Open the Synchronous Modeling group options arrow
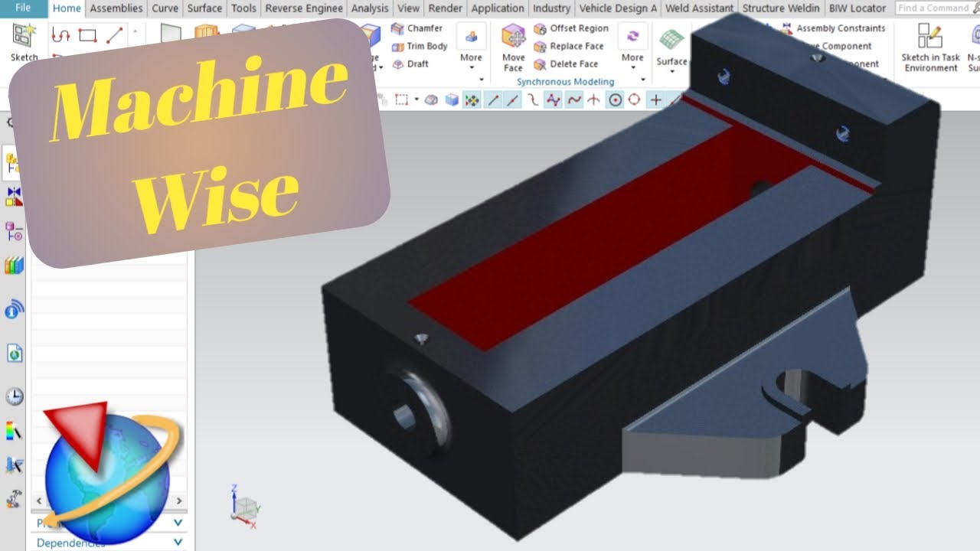 [643, 80]
